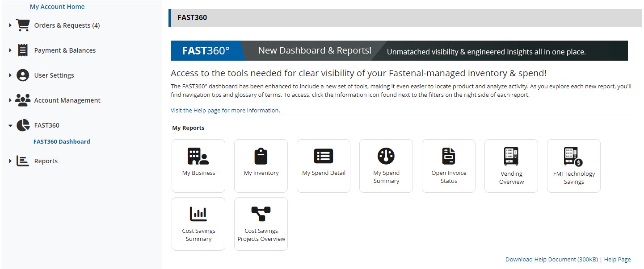
Task: Open the Cost Savings Summary report
Action: pyautogui.click(x=198, y=223)
